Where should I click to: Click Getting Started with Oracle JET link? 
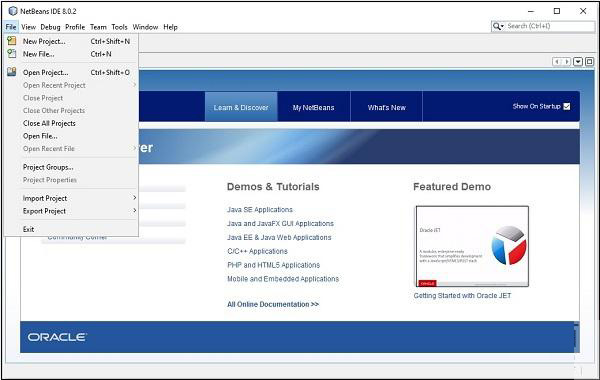[462, 295]
